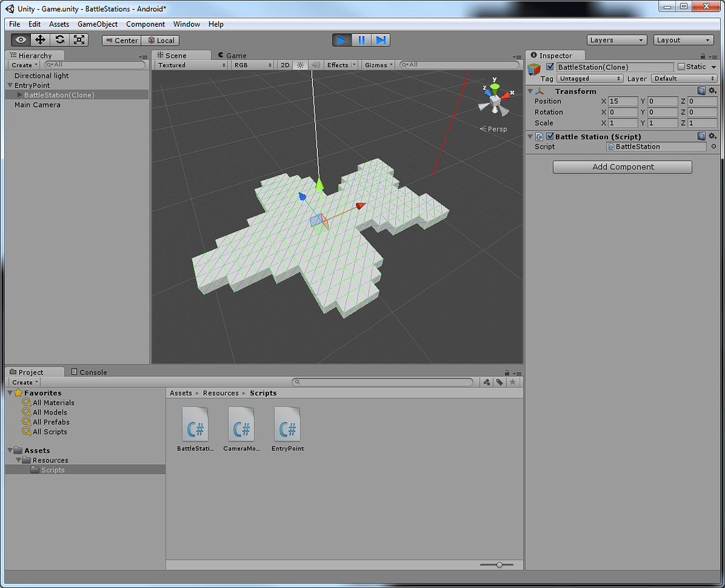Toggle scene audio speaker icon

(x=316, y=65)
